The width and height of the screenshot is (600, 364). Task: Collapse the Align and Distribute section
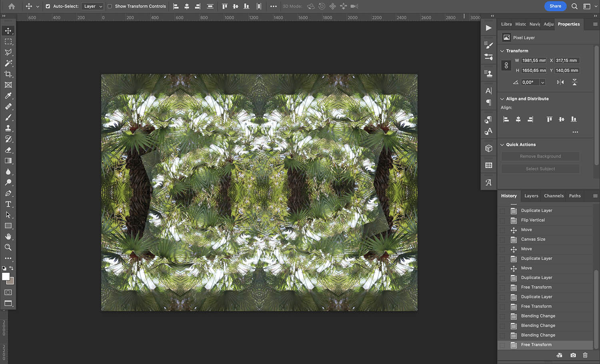502,98
